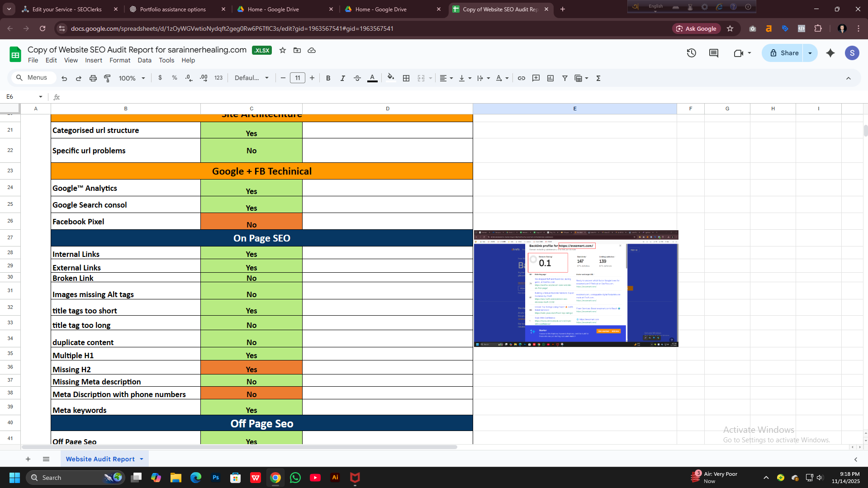Open version history clock icon
The width and height of the screenshot is (868, 488).
691,53
